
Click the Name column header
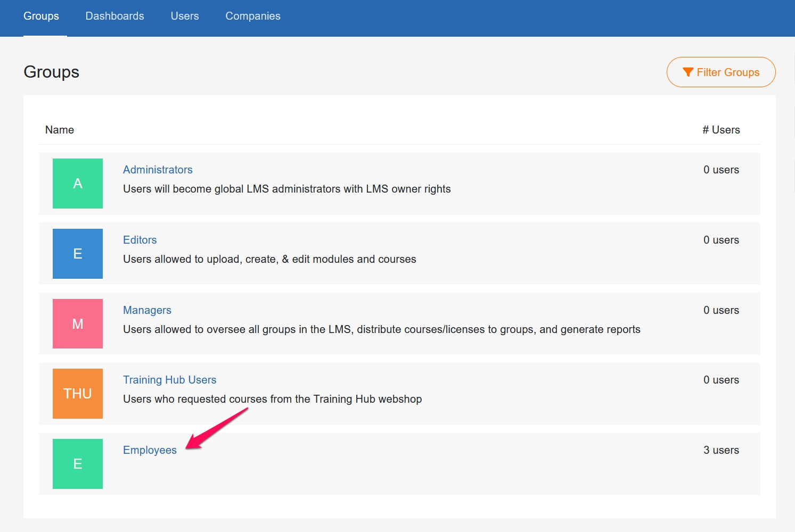pyautogui.click(x=60, y=130)
